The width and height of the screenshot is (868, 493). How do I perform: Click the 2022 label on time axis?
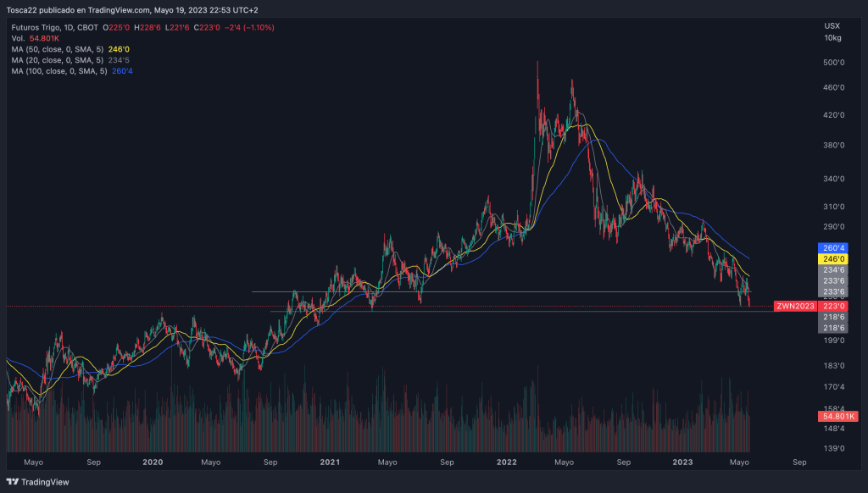(x=507, y=463)
